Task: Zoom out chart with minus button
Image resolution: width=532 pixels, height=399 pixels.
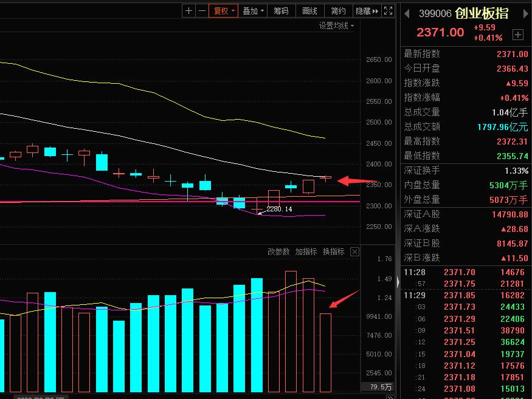Action: click(x=202, y=11)
